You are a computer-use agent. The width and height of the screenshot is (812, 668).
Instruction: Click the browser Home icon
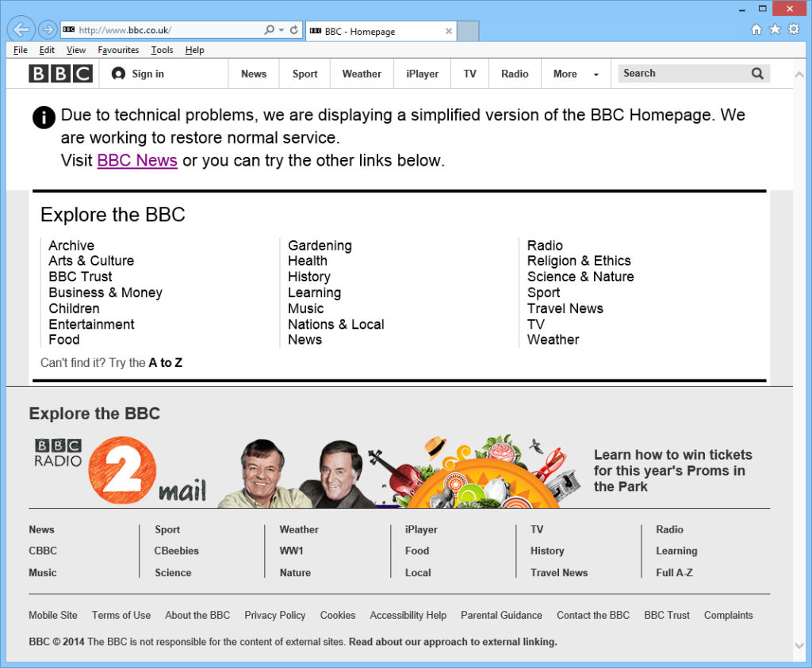point(756,29)
